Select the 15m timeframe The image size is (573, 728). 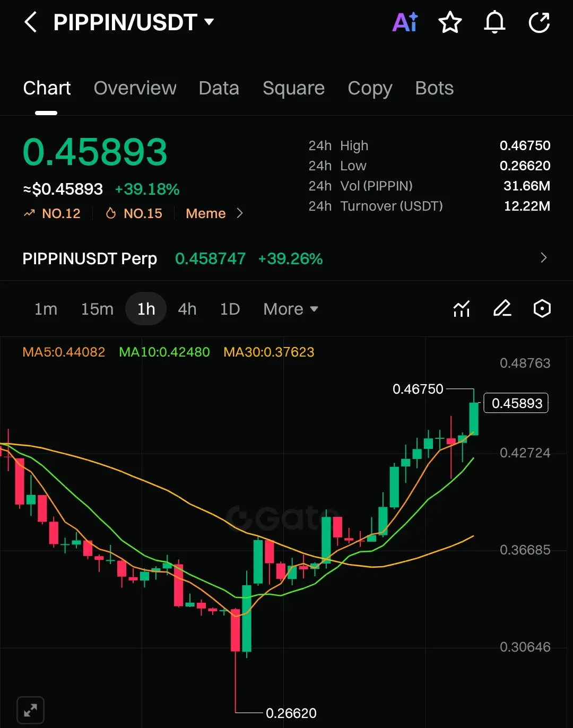(97, 309)
